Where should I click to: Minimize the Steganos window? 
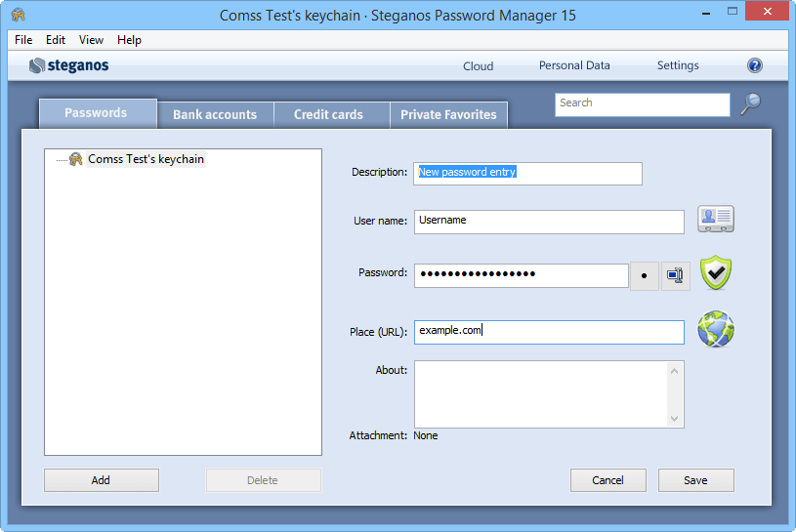click(705, 12)
